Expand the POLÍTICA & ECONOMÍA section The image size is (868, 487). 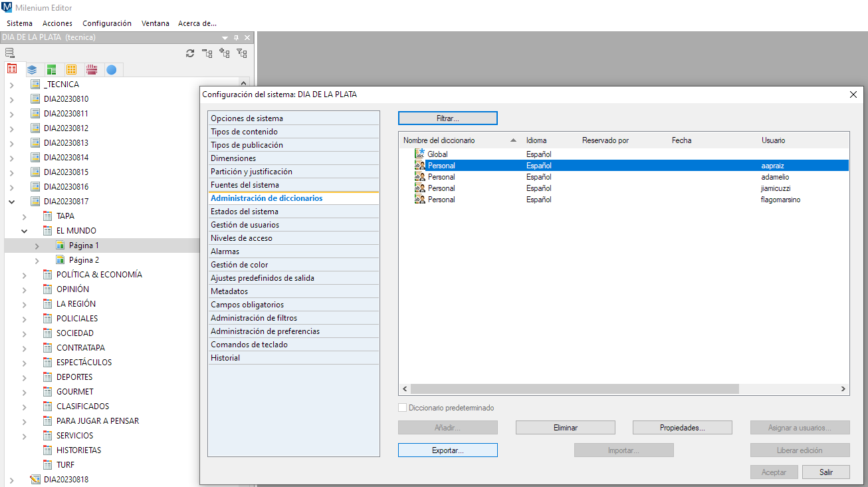tap(25, 275)
